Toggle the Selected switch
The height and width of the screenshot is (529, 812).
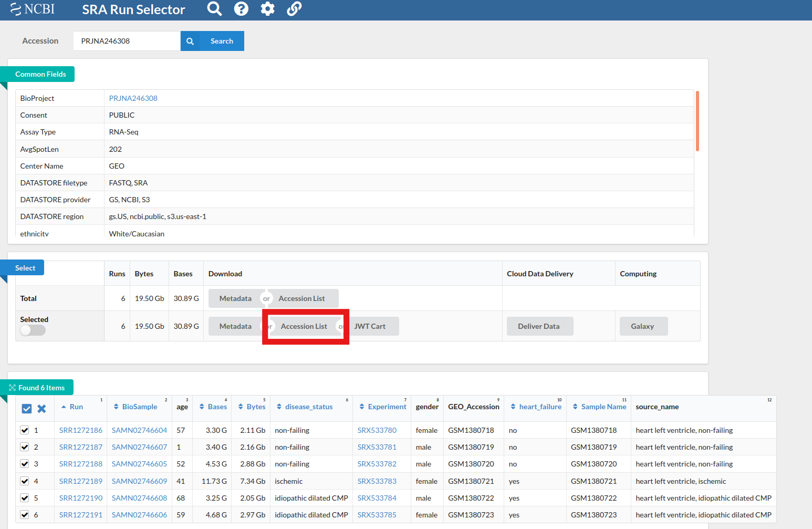point(33,330)
